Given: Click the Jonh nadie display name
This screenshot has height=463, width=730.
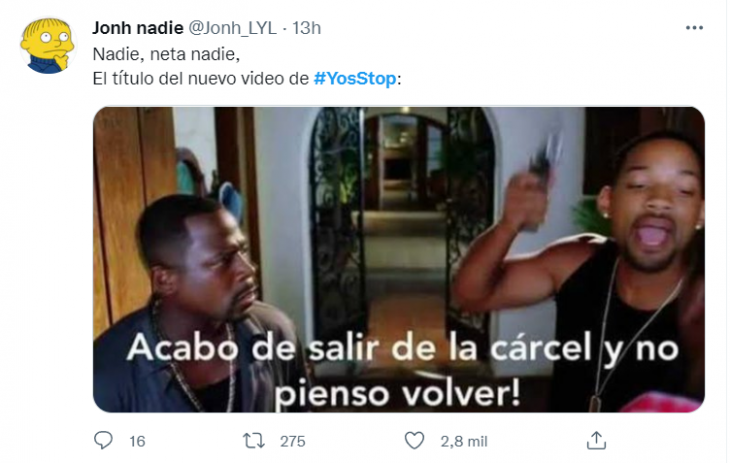Looking at the screenshot, I should [138, 28].
